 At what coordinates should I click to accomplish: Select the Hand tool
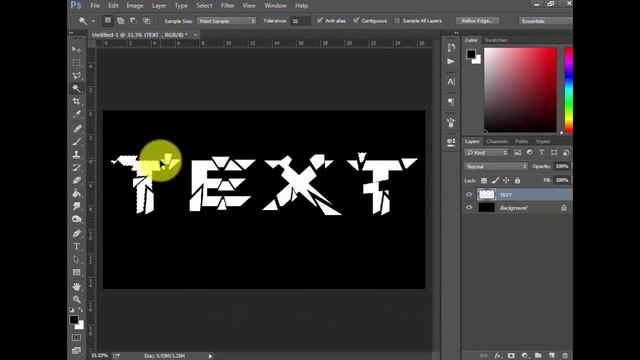(76, 287)
